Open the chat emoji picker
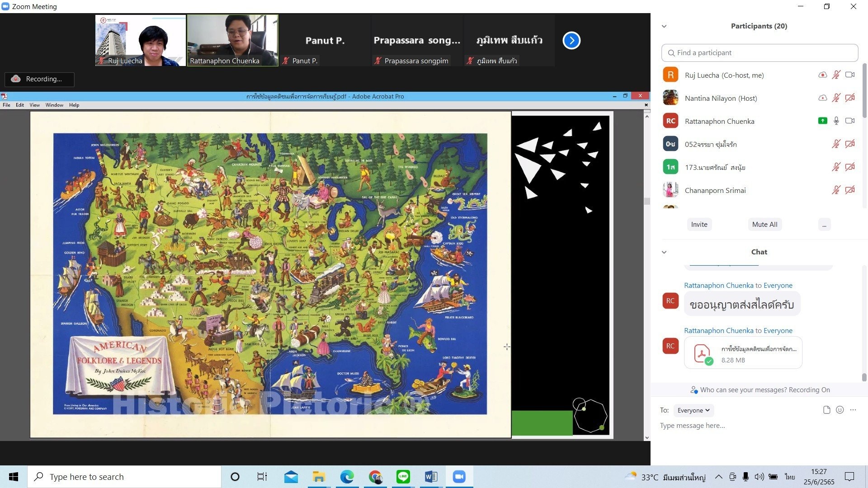The image size is (868, 488). click(840, 410)
